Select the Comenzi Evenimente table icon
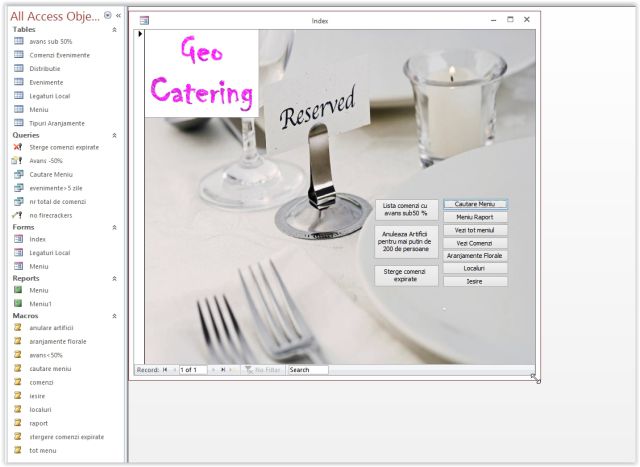Viewport: 640px width, 467px height. coord(19,55)
